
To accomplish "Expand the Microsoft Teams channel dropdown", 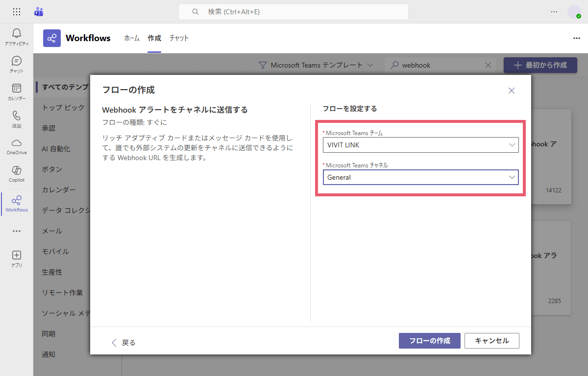I will (x=420, y=177).
